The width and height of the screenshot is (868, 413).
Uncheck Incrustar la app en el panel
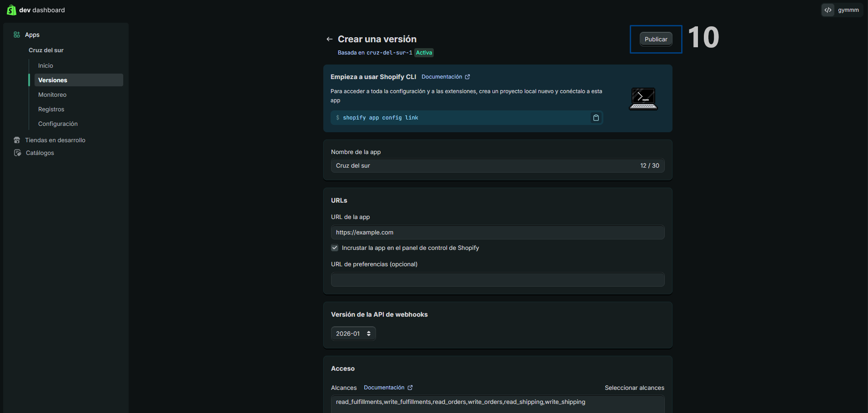pos(335,248)
